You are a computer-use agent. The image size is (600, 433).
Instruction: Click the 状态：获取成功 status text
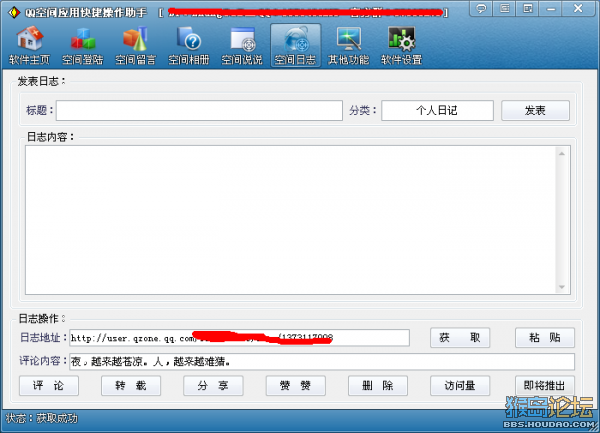41,418
